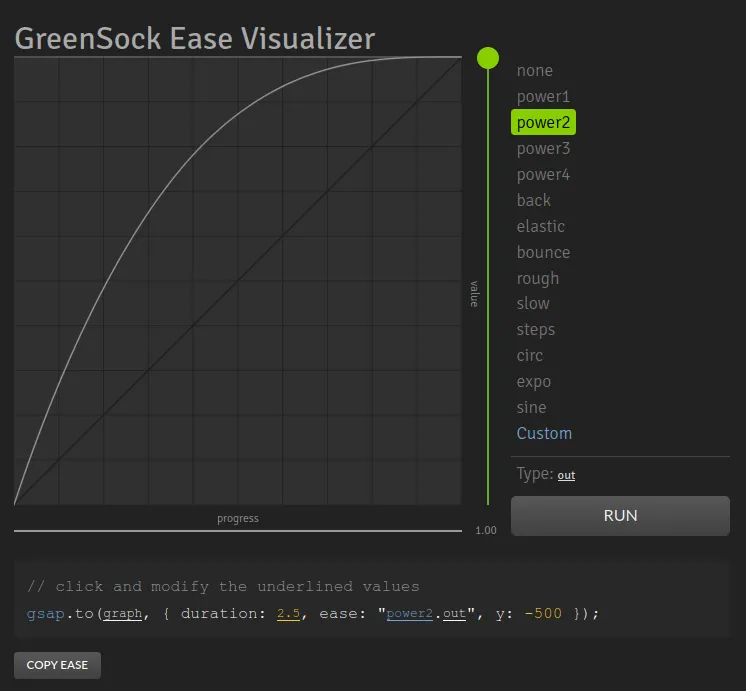Image resolution: width=746 pixels, height=691 pixels.
Task: Pick the slow ease
Action: tap(533, 304)
